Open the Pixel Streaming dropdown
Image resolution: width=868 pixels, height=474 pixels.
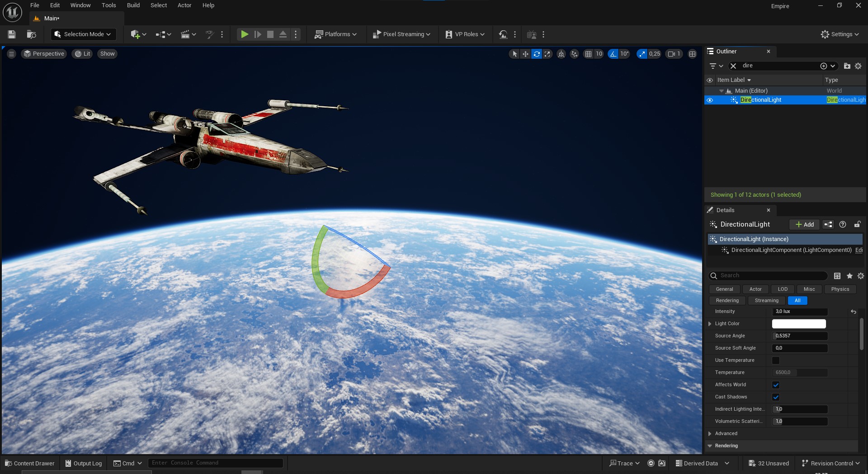pos(401,34)
